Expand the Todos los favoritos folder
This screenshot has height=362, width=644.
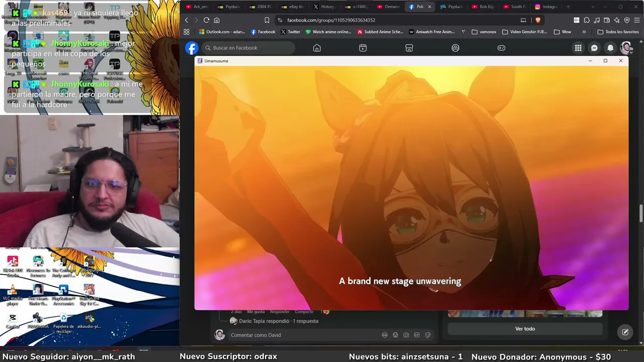coord(618,32)
